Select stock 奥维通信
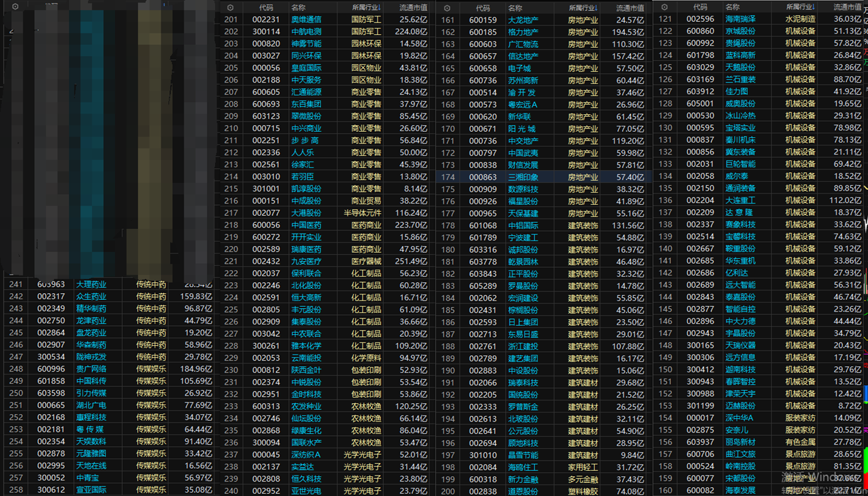This screenshot has width=868, height=496. coord(306,20)
